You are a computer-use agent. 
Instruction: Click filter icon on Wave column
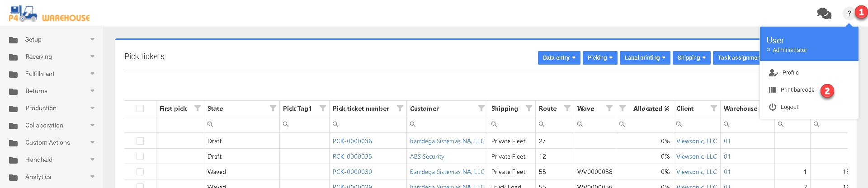click(x=609, y=108)
